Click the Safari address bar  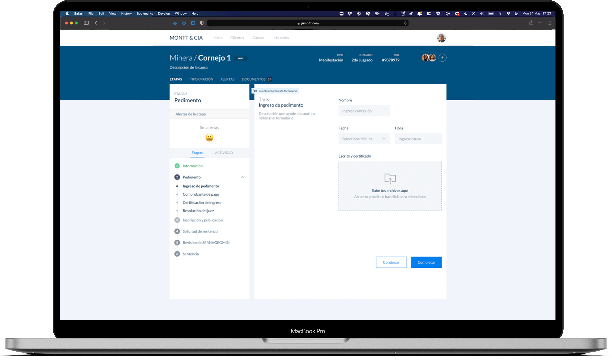coord(308,23)
